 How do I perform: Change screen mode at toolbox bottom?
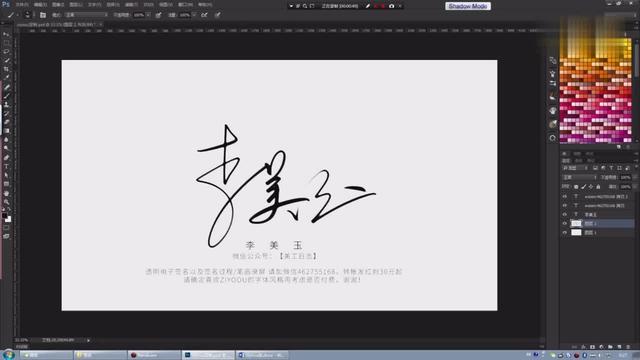(x=6, y=236)
